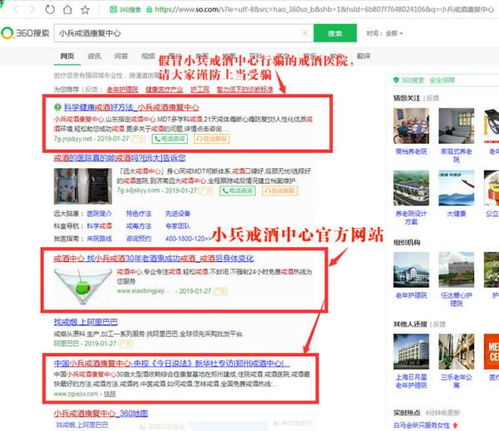
Task: Click the 远大戒酒中心 result thumbnail image
Action: pyautogui.click(x=83, y=186)
